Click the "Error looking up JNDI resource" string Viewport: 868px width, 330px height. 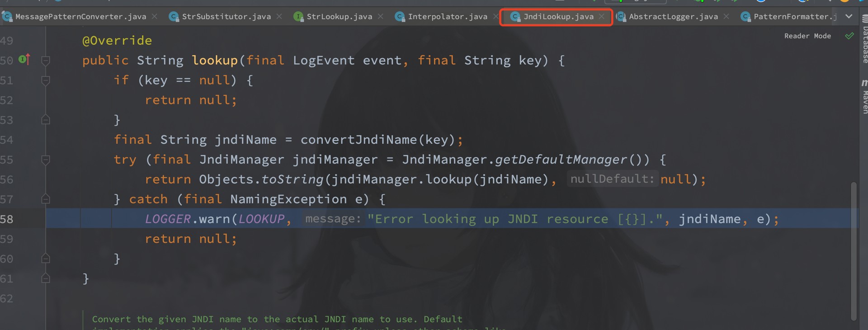point(515,219)
